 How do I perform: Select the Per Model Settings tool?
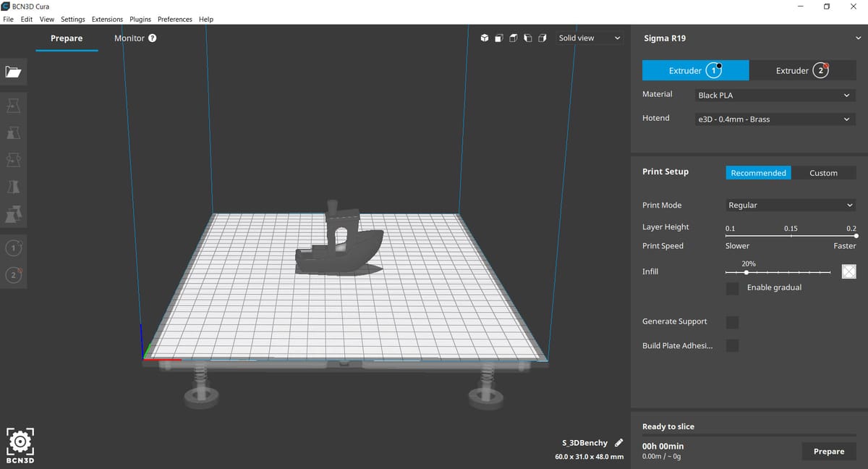(13, 214)
